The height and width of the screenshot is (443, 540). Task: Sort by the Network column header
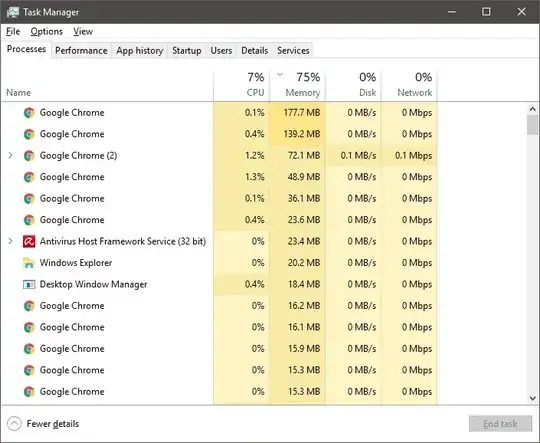pos(415,93)
